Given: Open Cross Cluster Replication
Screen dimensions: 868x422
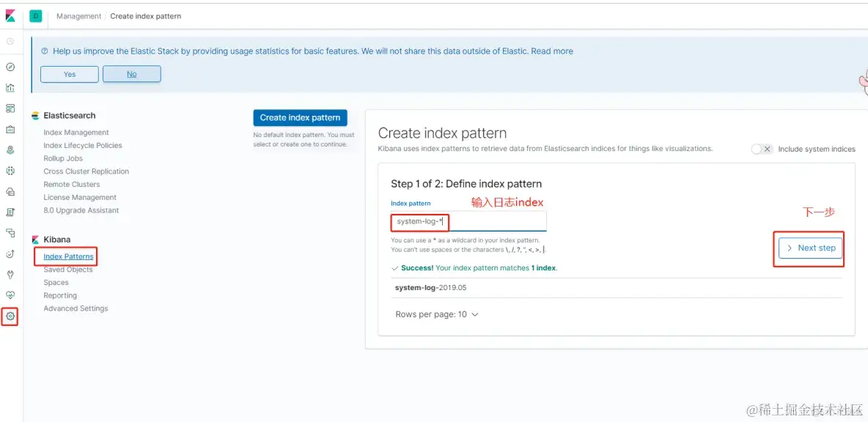Looking at the screenshot, I should point(87,171).
